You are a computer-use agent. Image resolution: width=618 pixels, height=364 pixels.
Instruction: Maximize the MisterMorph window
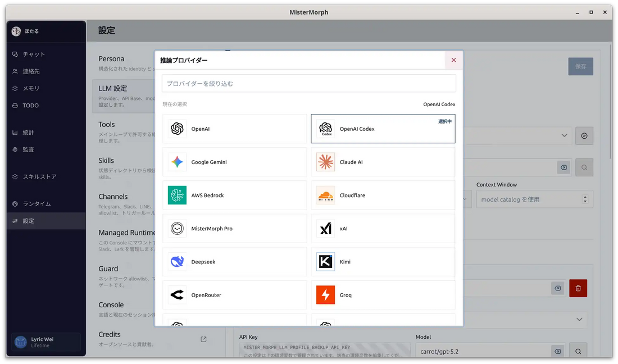591,12
